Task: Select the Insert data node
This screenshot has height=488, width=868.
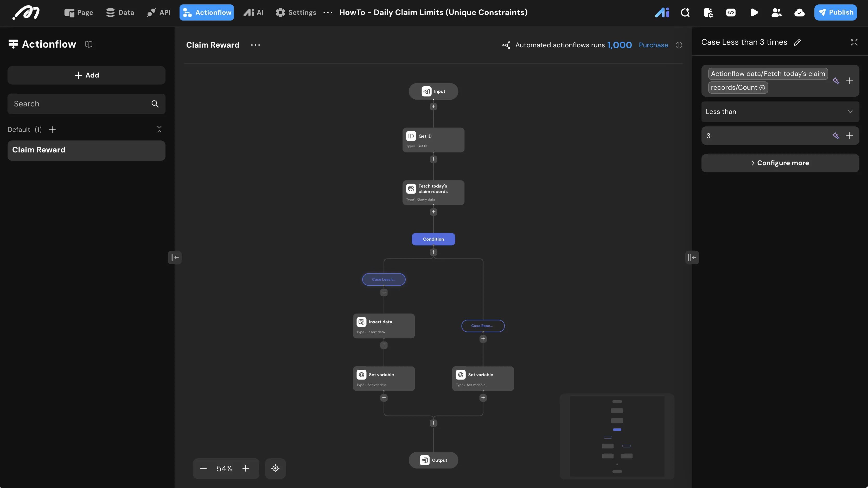Action: coord(384,326)
